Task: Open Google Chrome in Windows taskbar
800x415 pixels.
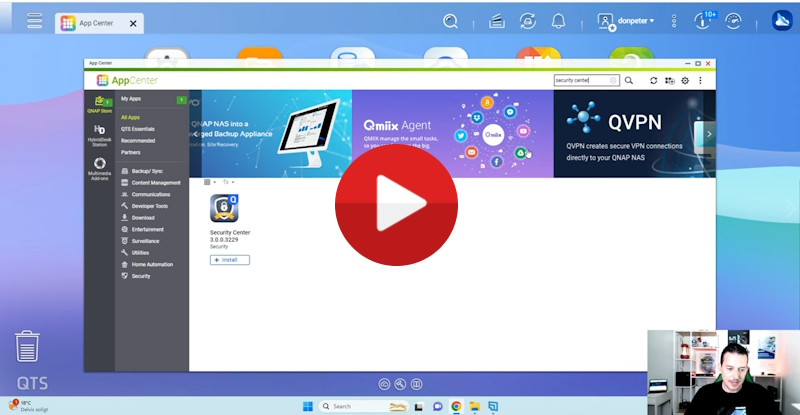Action: (x=456, y=406)
